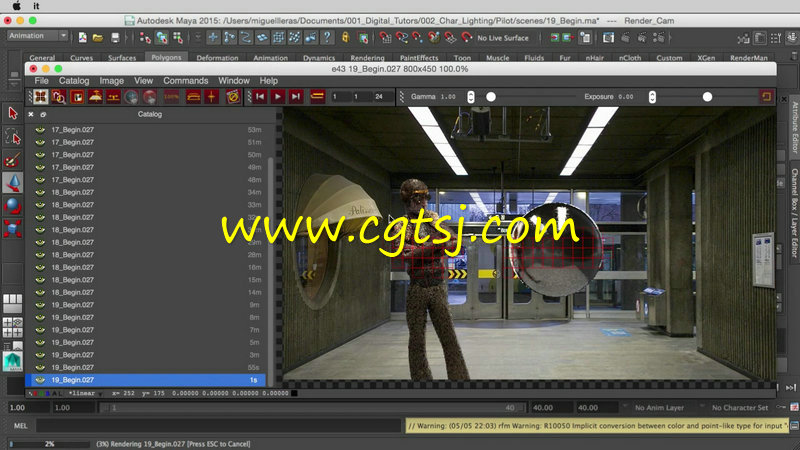Toggle eye for 18_Begin.027 at 28m

[40, 255]
